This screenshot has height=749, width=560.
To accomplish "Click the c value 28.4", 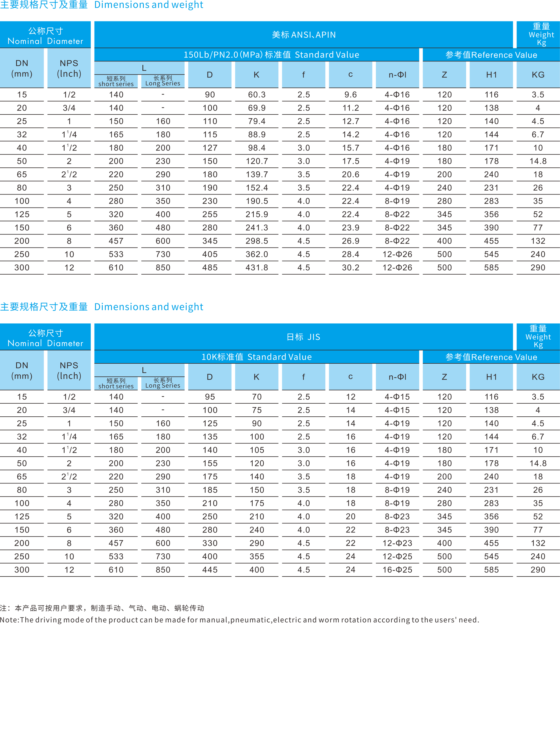I will tap(351, 254).
